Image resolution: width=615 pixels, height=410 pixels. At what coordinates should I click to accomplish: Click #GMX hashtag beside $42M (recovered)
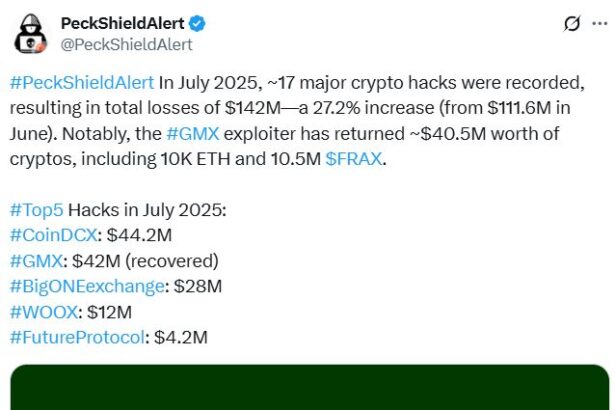point(36,261)
